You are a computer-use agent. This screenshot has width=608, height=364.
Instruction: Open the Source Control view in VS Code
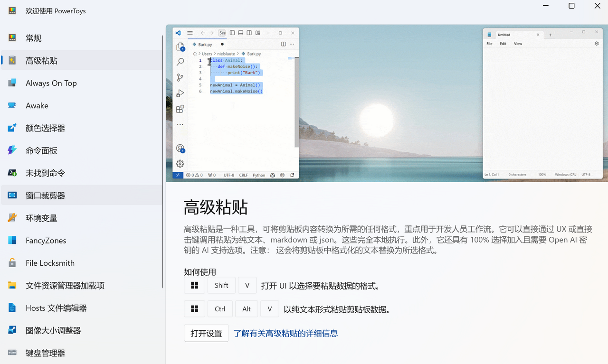point(180,77)
